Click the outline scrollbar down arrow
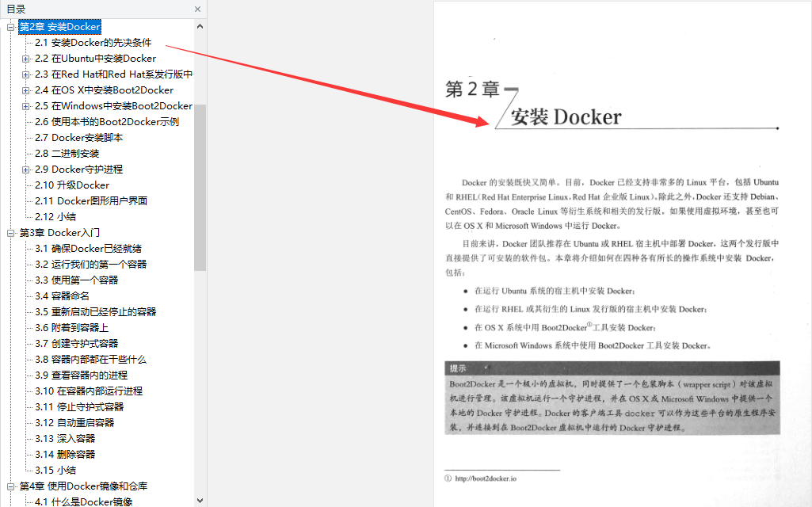 pos(200,501)
